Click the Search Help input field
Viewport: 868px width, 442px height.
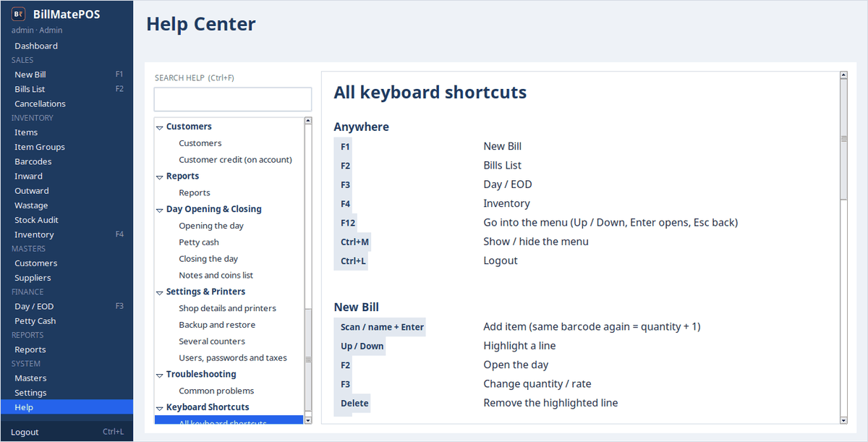pos(233,99)
